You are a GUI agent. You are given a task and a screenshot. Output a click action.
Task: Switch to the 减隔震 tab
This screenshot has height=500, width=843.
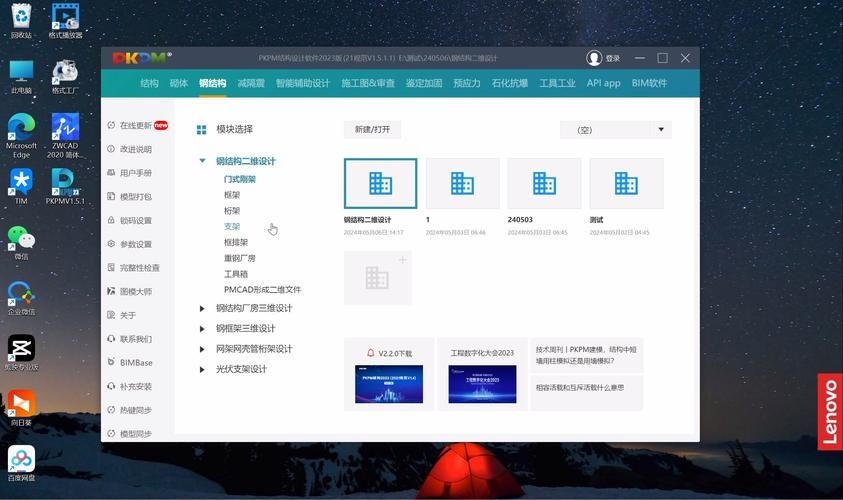[x=250, y=83]
